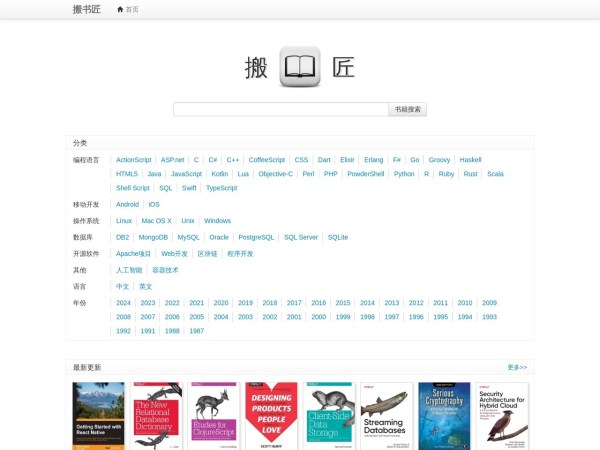Select the 'Client-Side Data Storage' book cover
This screenshot has width=600, height=450.
(x=329, y=416)
